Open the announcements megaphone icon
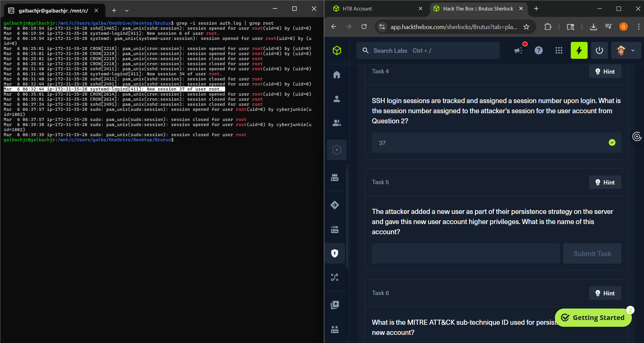The image size is (644, 343). pos(519,50)
